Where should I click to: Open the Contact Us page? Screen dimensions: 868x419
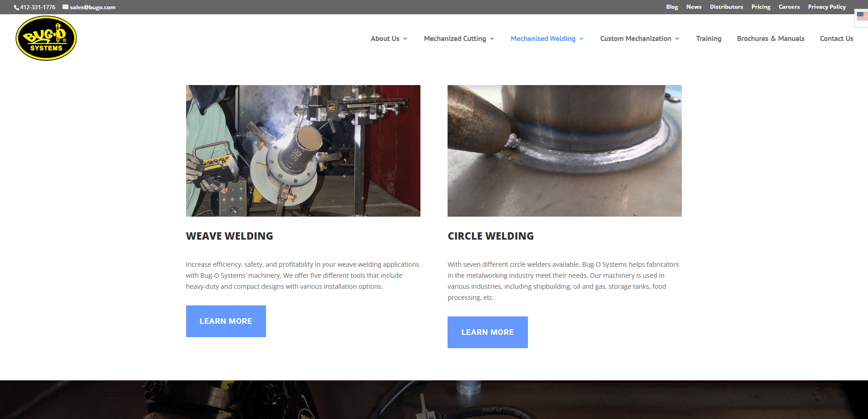coord(836,39)
